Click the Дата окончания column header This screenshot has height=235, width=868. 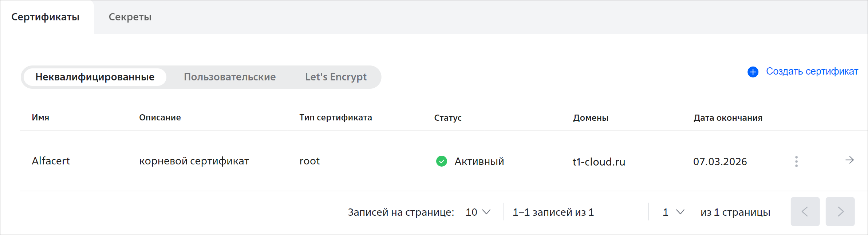[x=728, y=118]
